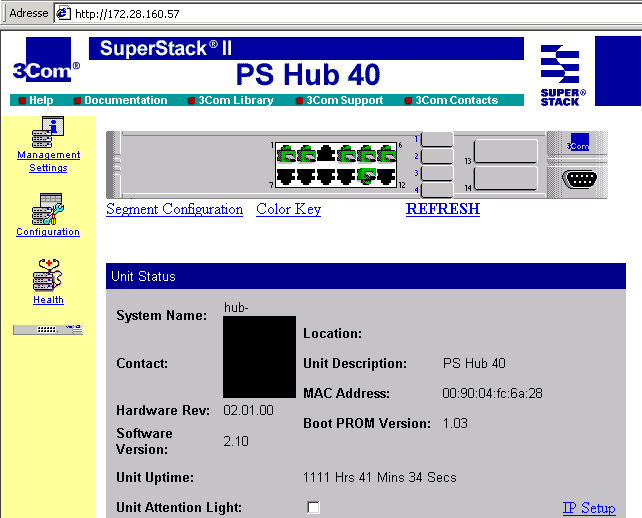The width and height of the screenshot is (642, 518).
Task: Click segment slot 2 on the hub
Action: (x=437, y=156)
